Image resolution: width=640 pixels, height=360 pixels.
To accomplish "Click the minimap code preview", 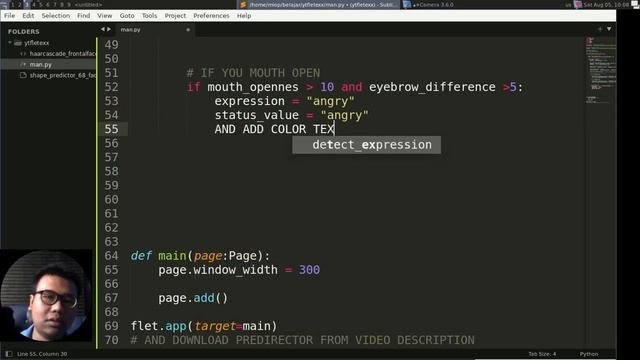I will [600, 69].
